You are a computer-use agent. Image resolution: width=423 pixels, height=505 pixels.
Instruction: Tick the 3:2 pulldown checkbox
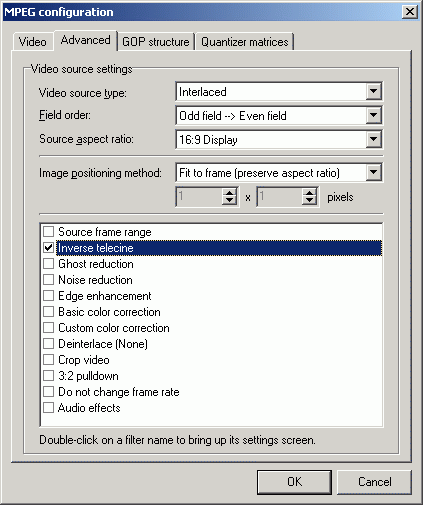click(x=49, y=376)
